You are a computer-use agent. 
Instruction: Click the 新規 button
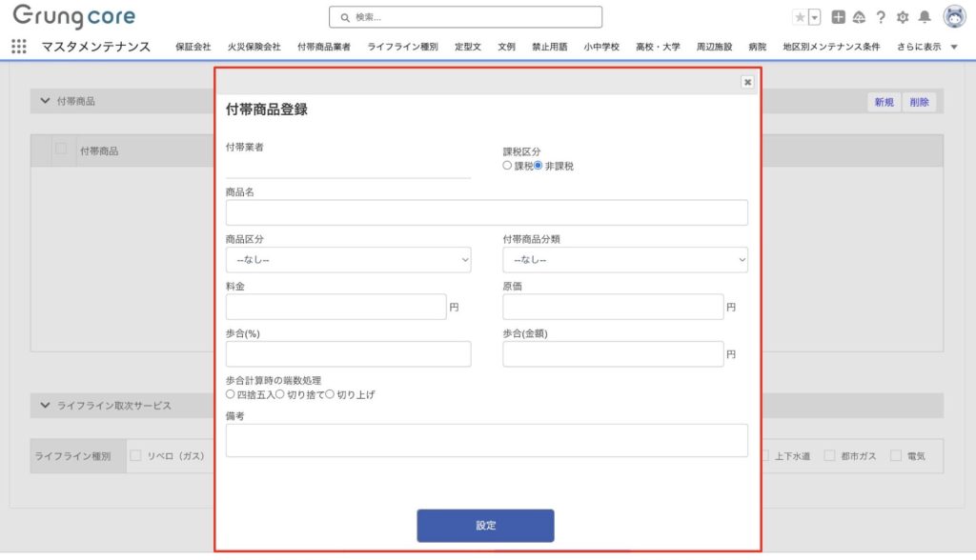pos(884,102)
